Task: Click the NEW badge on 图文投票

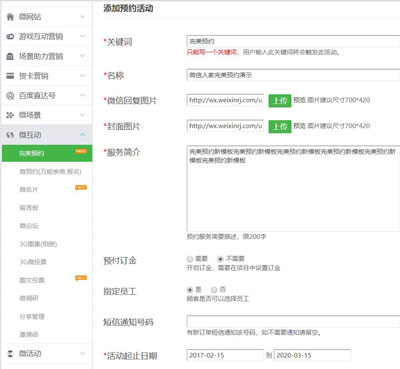Action: click(81, 278)
